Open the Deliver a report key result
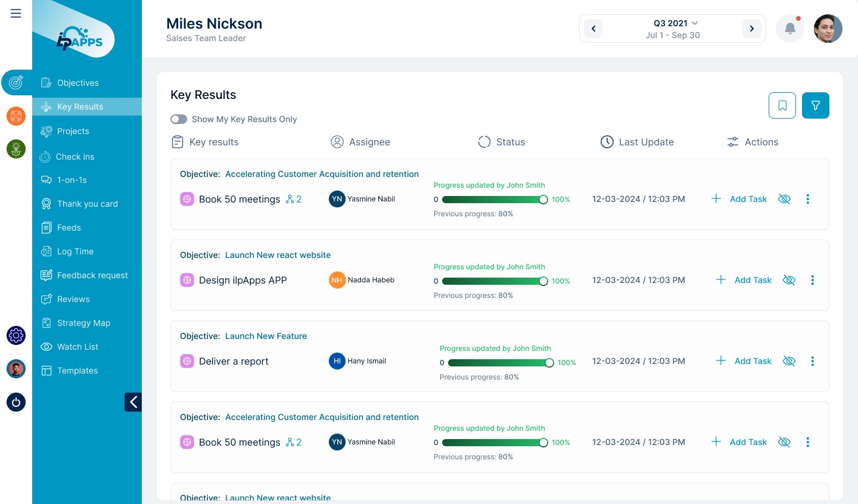Image resolution: width=858 pixels, height=504 pixels. click(234, 361)
